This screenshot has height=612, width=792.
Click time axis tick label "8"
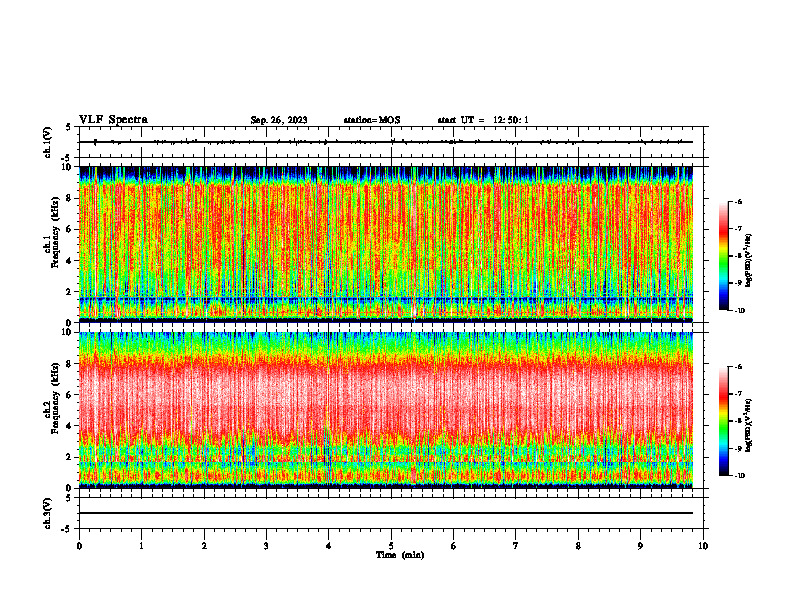578,546
